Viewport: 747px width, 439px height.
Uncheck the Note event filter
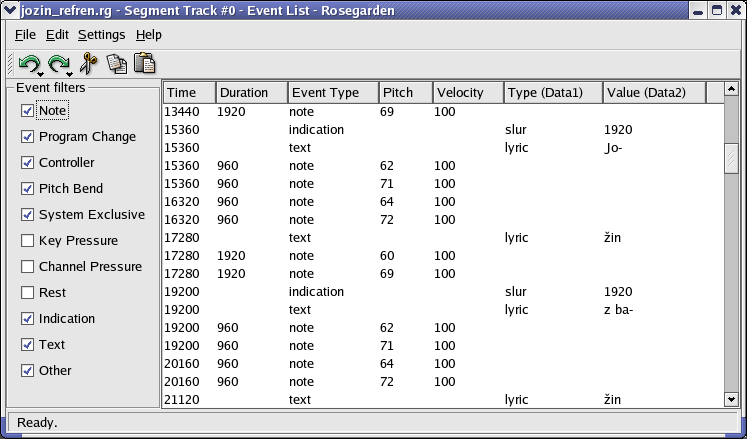(x=27, y=111)
